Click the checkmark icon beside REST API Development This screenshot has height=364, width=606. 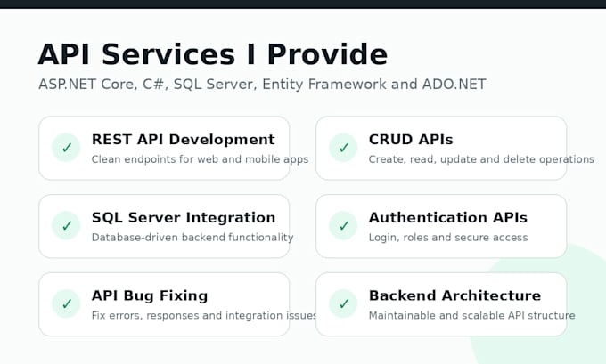pyautogui.click(x=66, y=148)
